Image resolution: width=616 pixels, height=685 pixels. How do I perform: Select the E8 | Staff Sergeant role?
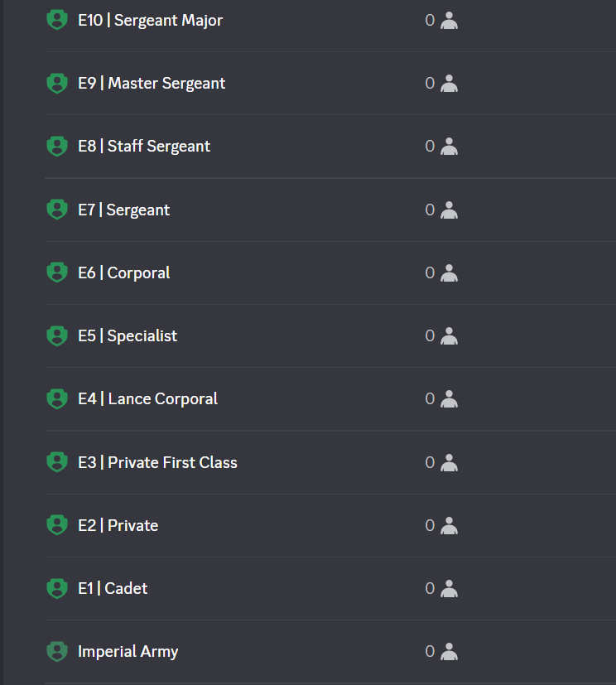point(144,147)
